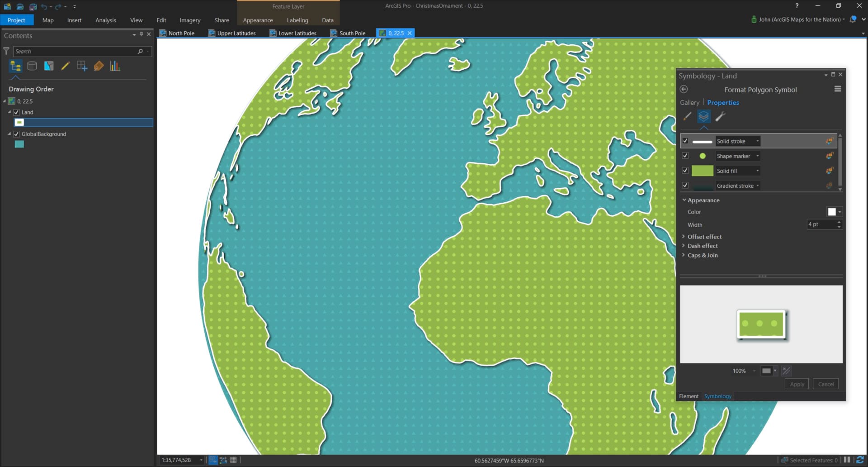The width and height of the screenshot is (868, 467).
Task: Open the Solid stroke layer type dropdown
Action: point(737,141)
